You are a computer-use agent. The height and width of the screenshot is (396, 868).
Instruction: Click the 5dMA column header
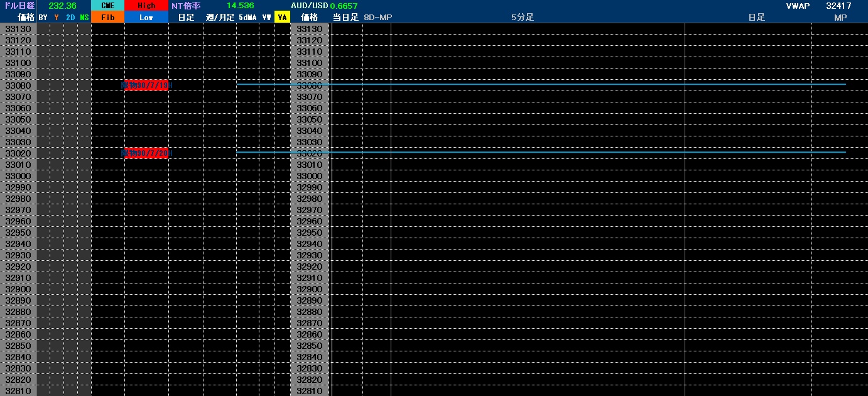[247, 18]
